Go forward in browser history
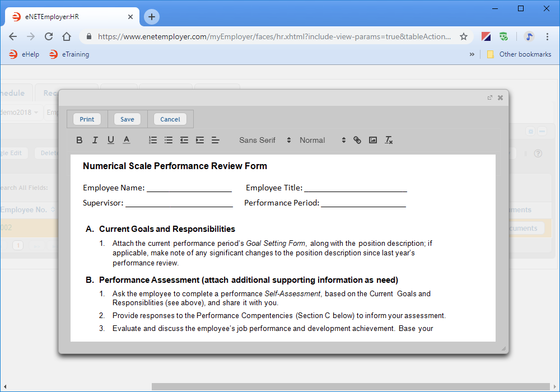Screen dimensions: 560x392 (31, 36)
